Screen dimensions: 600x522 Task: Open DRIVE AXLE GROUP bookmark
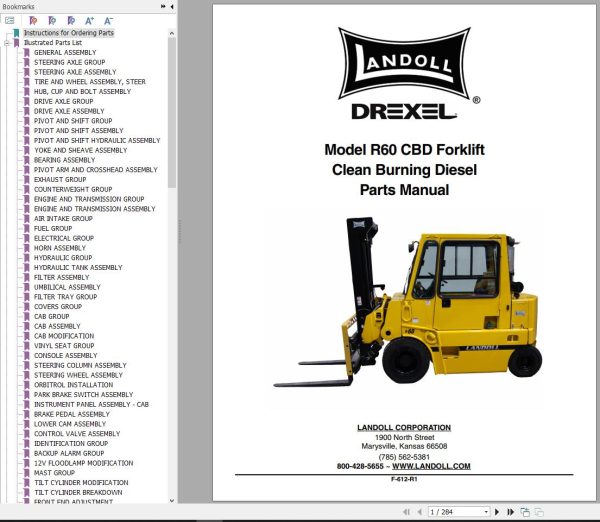[x=64, y=101]
